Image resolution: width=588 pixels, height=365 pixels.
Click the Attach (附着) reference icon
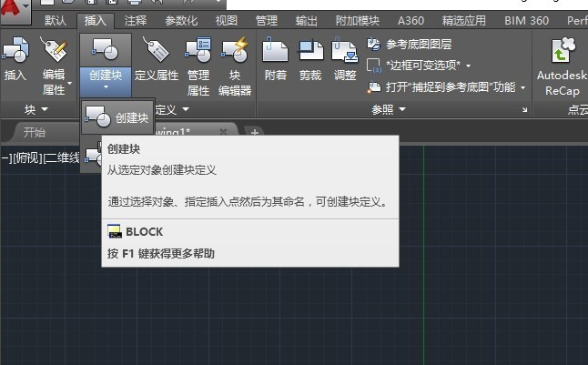[276, 59]
